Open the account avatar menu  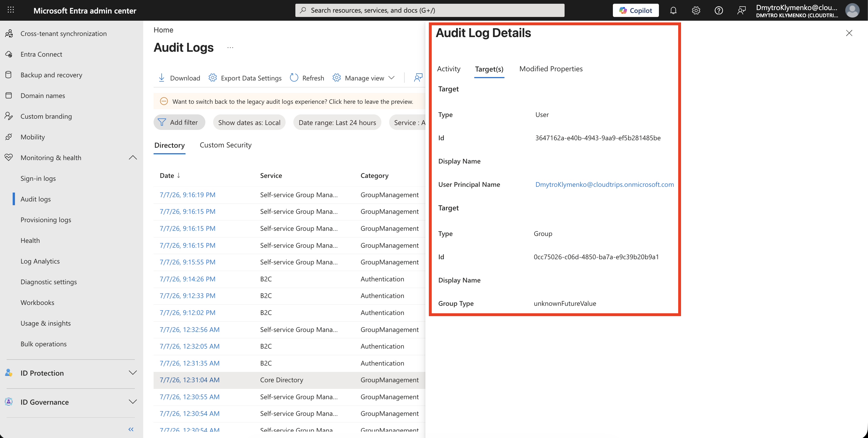pyautogui.click(x=852, y=10)
